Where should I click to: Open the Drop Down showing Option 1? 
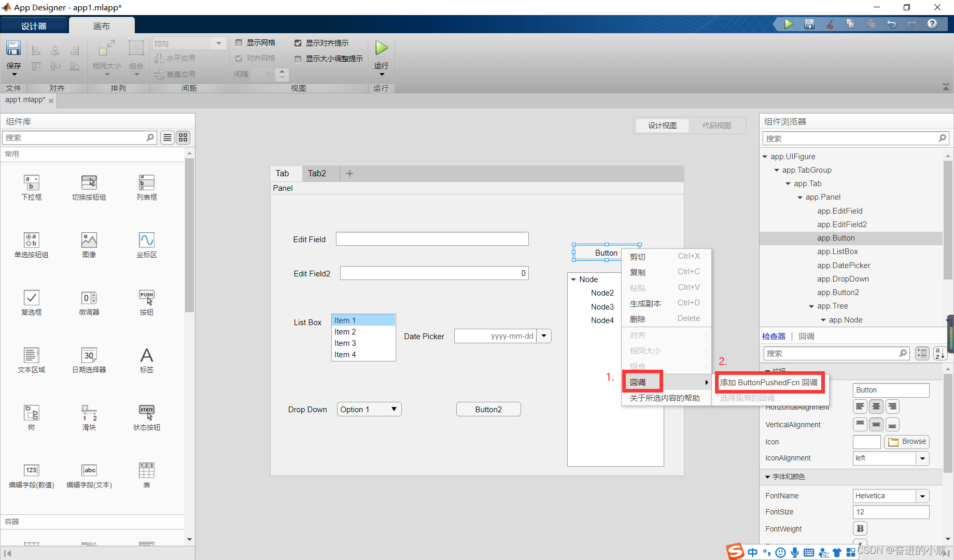(x=369, y=410)
